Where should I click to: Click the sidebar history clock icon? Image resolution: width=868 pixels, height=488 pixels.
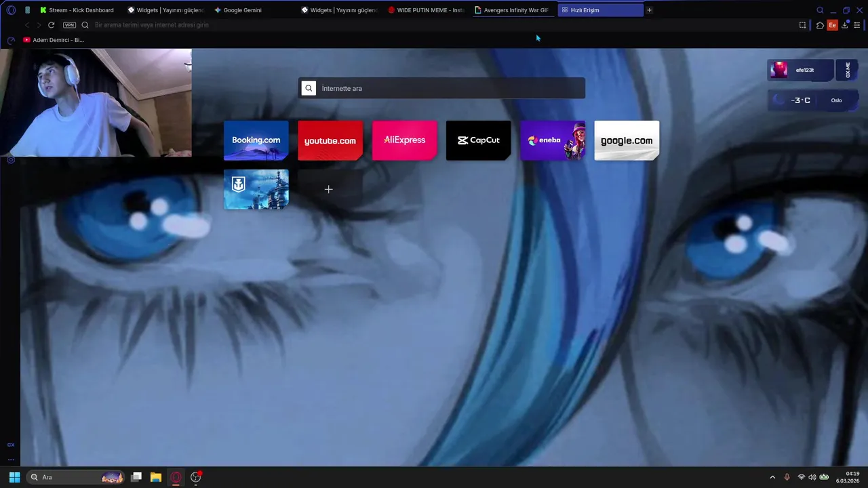coord(11,40)
